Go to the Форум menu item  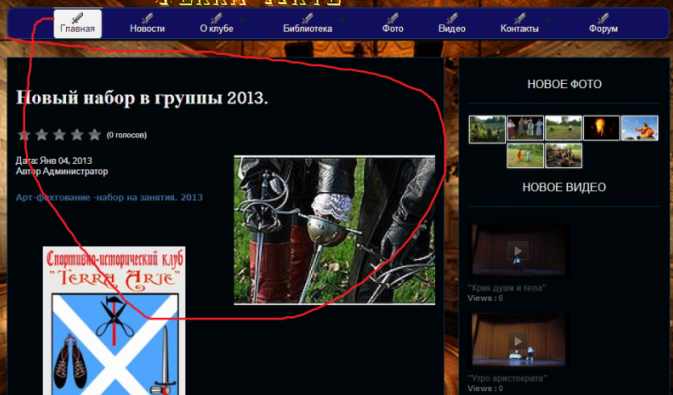click(x=603, y=29)
